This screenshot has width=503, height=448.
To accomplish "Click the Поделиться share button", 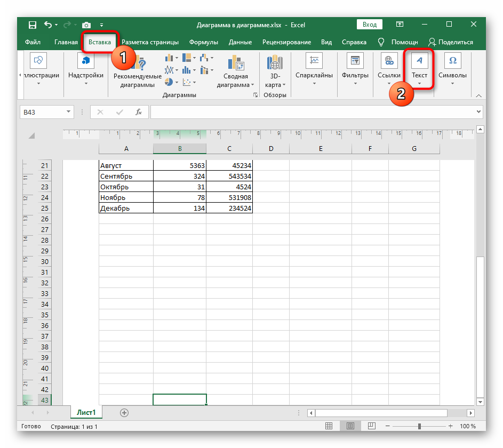I will tap(451, 42).
